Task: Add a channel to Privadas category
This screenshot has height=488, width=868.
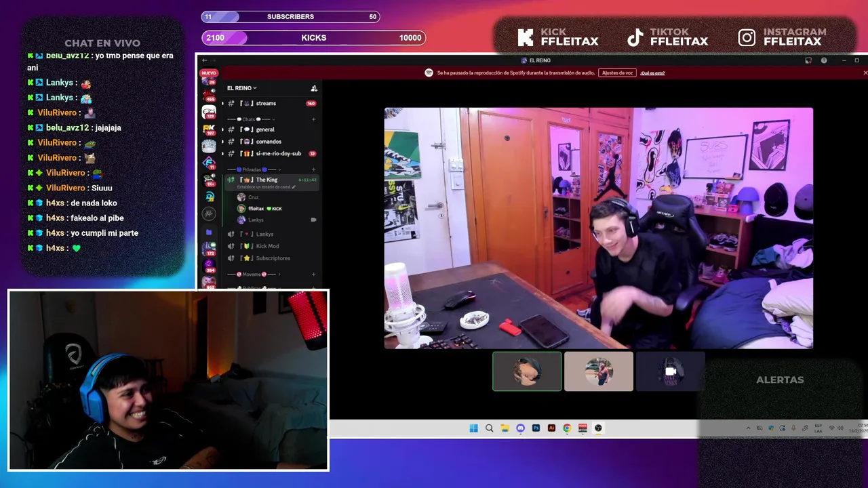Action: pyautogui.click(x=313, y=169)
